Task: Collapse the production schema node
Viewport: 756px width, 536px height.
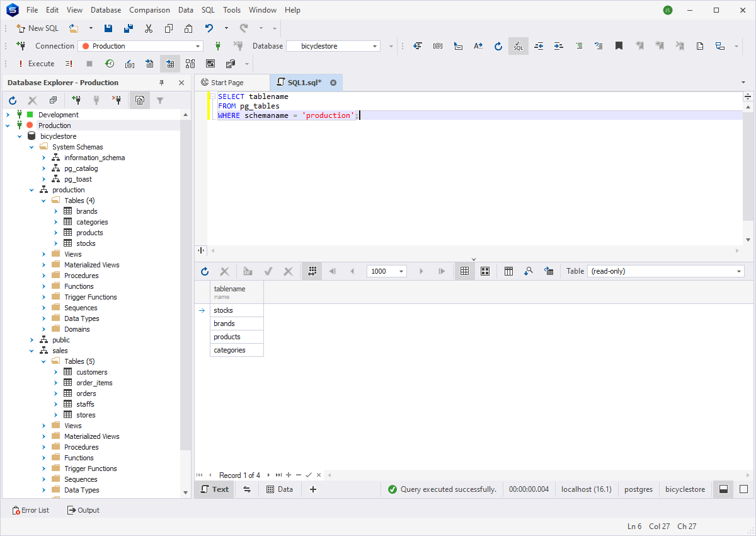Action: point(30,189)
